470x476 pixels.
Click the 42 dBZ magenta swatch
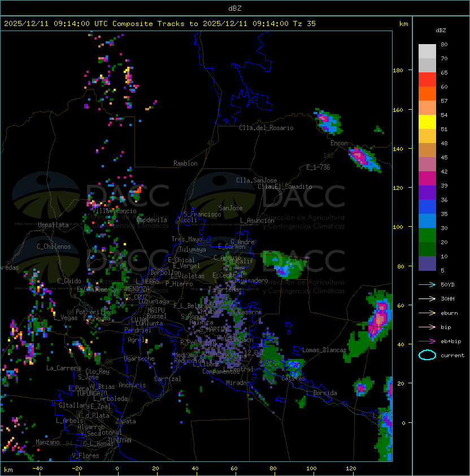tap(427, 179)
